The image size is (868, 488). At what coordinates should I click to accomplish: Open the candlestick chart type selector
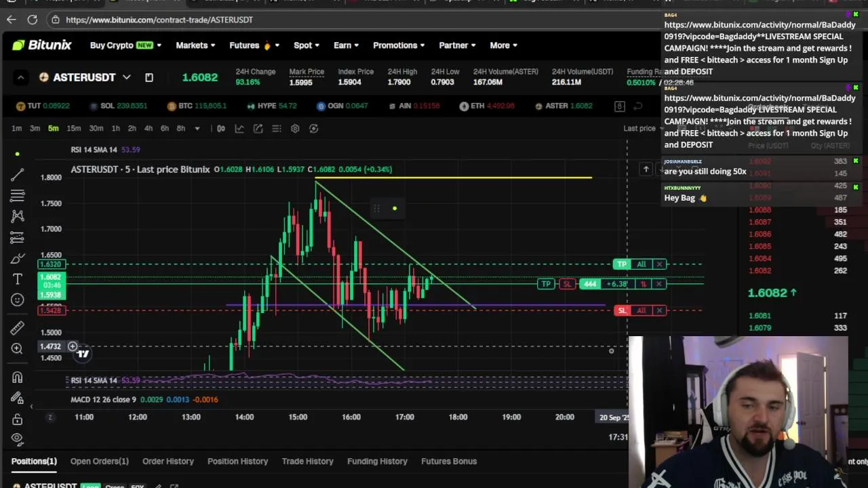[221, 128]
